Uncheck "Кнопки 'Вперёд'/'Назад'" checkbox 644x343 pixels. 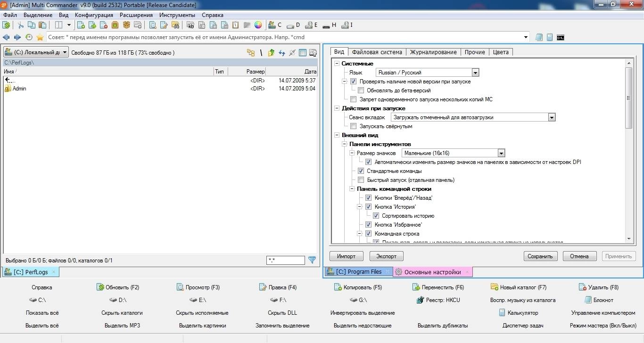tap(369, 198)
